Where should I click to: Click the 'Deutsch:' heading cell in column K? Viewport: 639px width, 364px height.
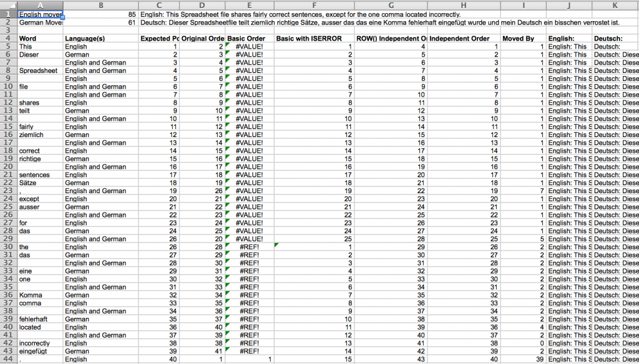615,39
